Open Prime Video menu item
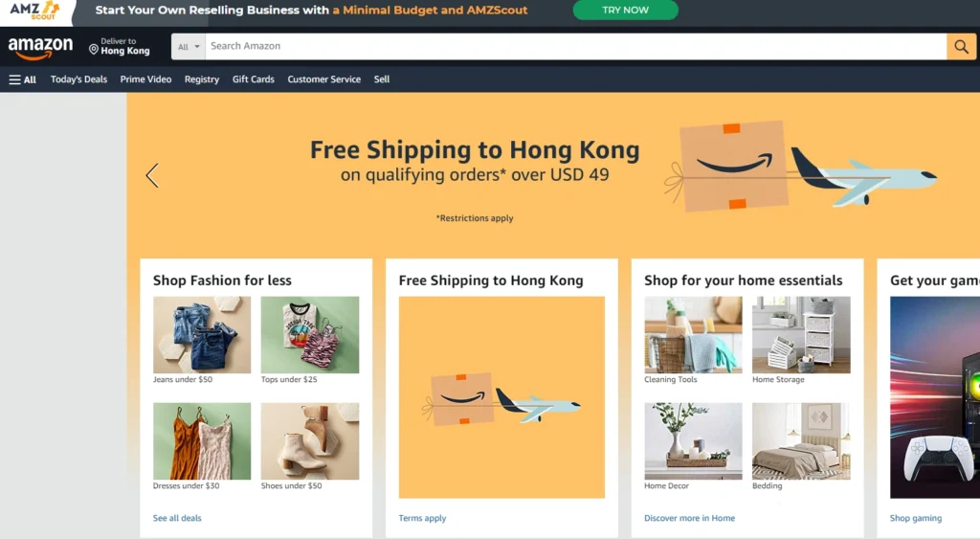The width and height of the screenshot is (980, 539). tap(145, 79)
